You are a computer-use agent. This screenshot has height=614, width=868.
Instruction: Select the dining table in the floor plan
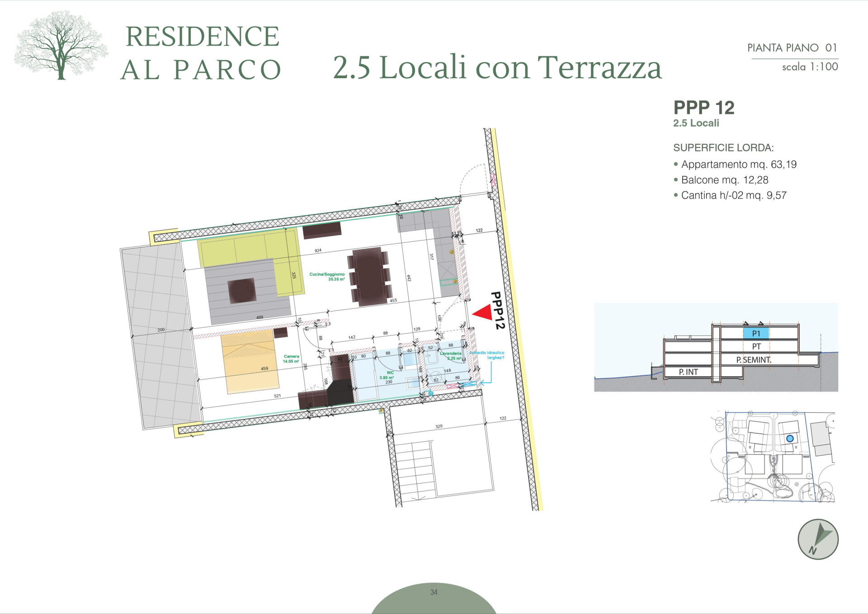(x=369, y=276)
